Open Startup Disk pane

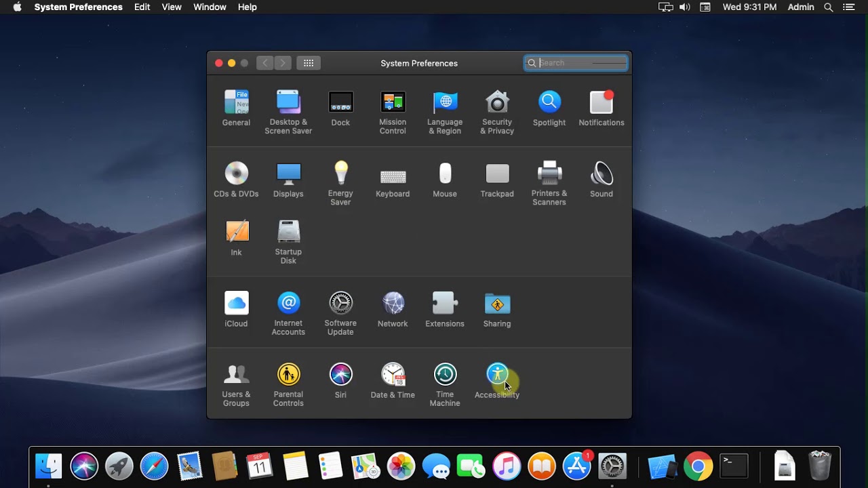288,242
